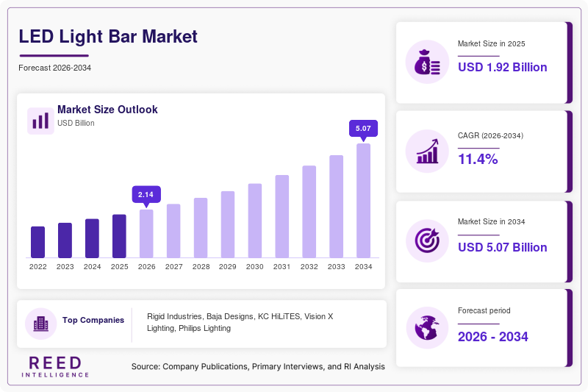Click the target bullseye icon
Image resolution: width=588 pixels, height=392 pixels.
(x=427, y=240)
